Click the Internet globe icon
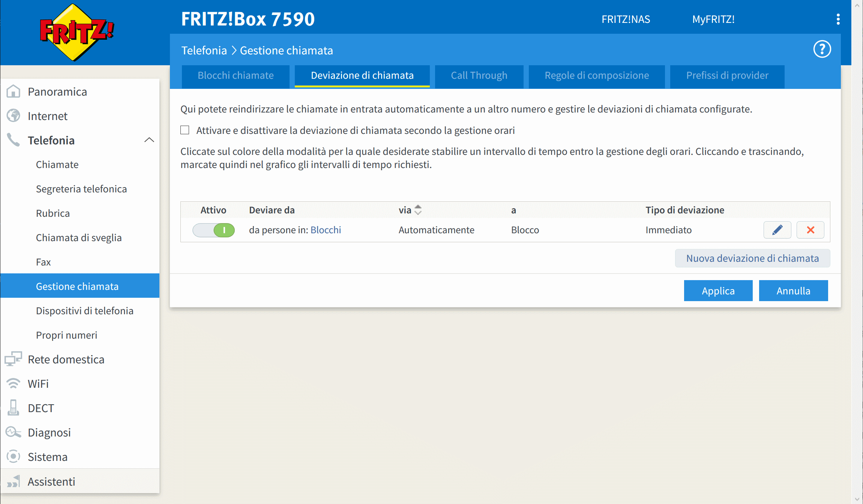Image resolution: width=863 pixels, height=504 pixels. point(14,116)
